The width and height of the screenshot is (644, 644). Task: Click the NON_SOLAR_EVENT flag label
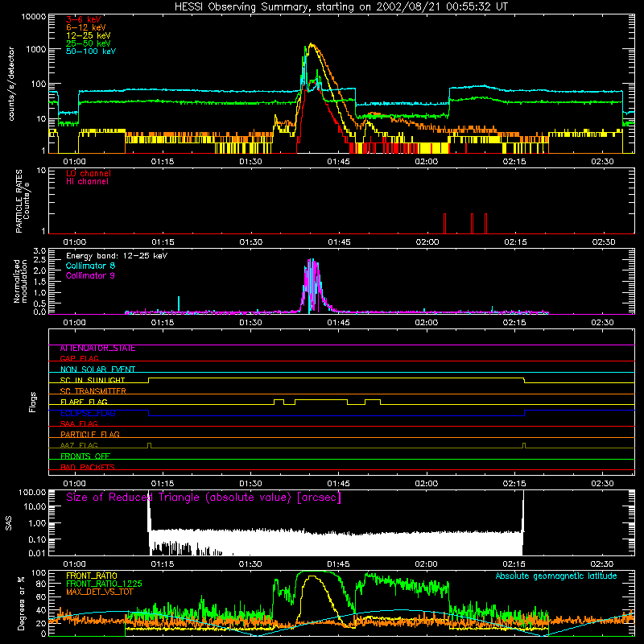coord(97,369)
